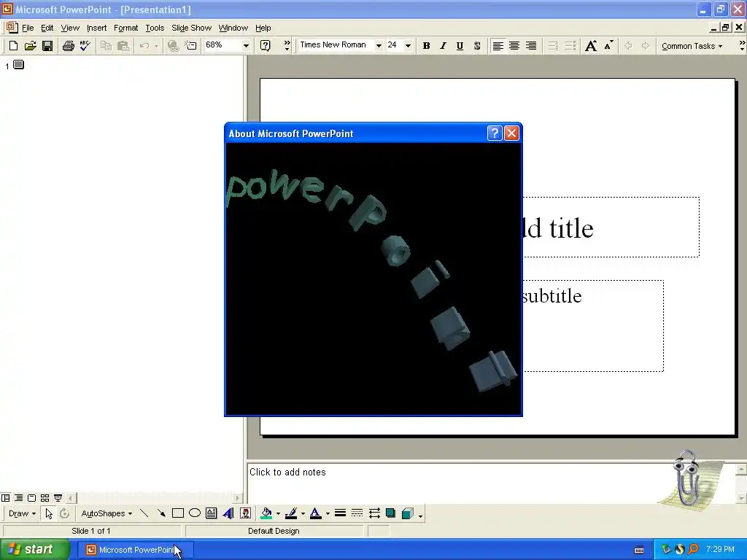The width and height of the screenshot is (747, 560).
Task: Open the Windows start menu
Action: [x=34, y=550]
